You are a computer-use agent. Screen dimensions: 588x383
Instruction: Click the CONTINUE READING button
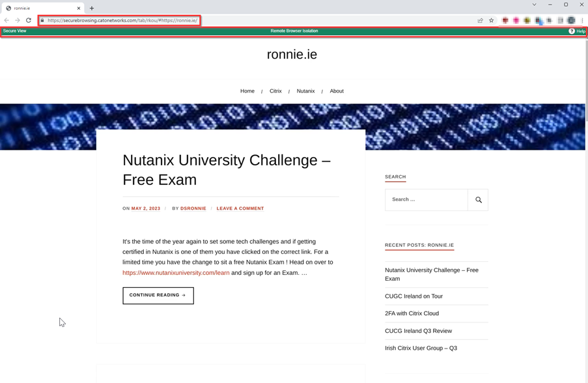click(x=158, y=296)
